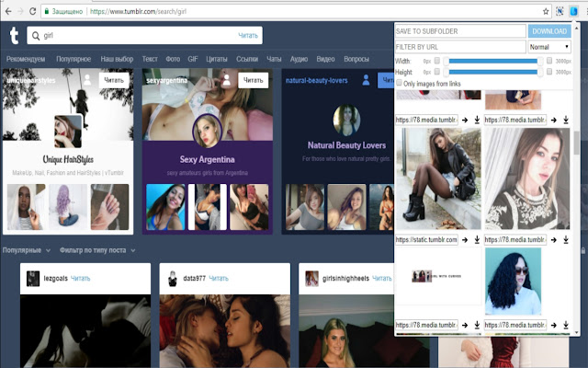
Task: Click the 'girl with curves' banner thumbnail
Action: click(x=438, y=276)
